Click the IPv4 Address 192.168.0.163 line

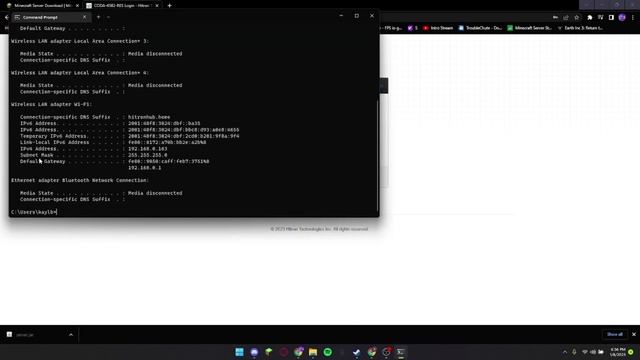(x=93, y=149)
